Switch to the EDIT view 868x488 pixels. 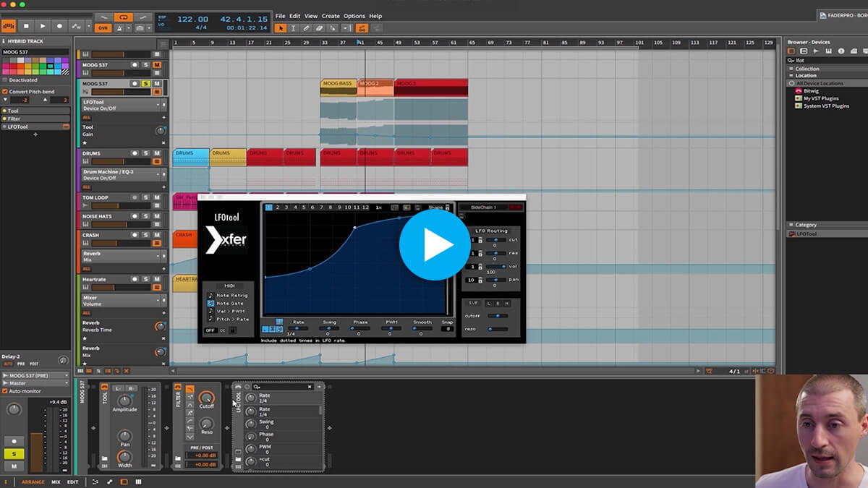(x=72, y=481)
